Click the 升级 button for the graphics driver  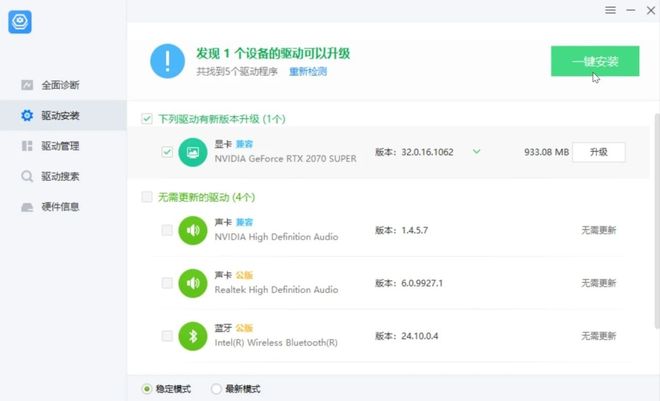coord(599,152)
